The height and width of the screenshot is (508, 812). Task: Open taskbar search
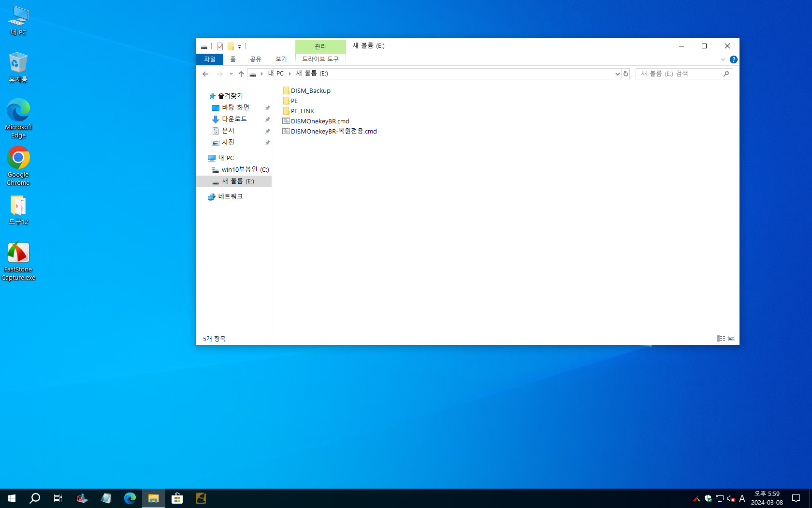click(x=35, y=498)
